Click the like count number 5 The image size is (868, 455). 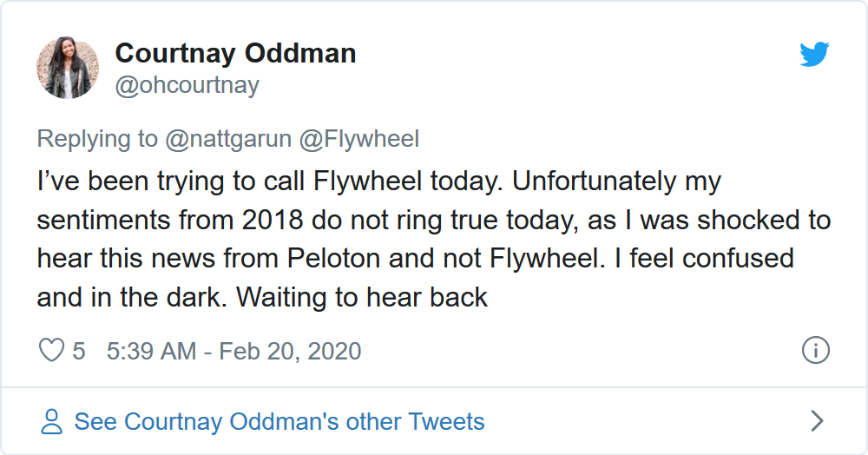79,351
